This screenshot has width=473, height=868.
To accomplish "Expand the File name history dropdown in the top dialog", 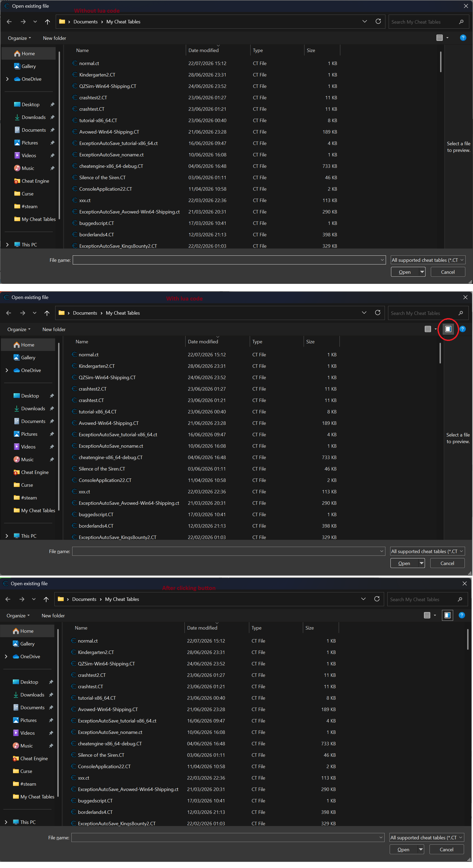I will 382,260.
